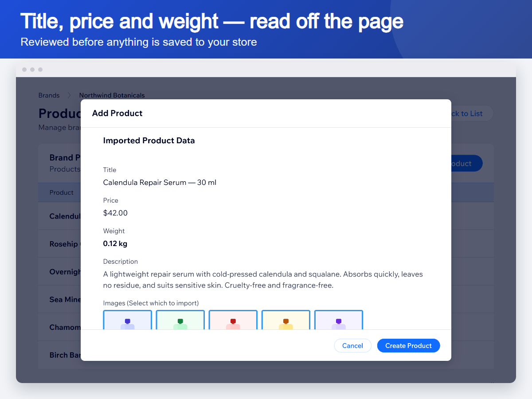Open the Brands breadcrumb link

tap(49, 95)
